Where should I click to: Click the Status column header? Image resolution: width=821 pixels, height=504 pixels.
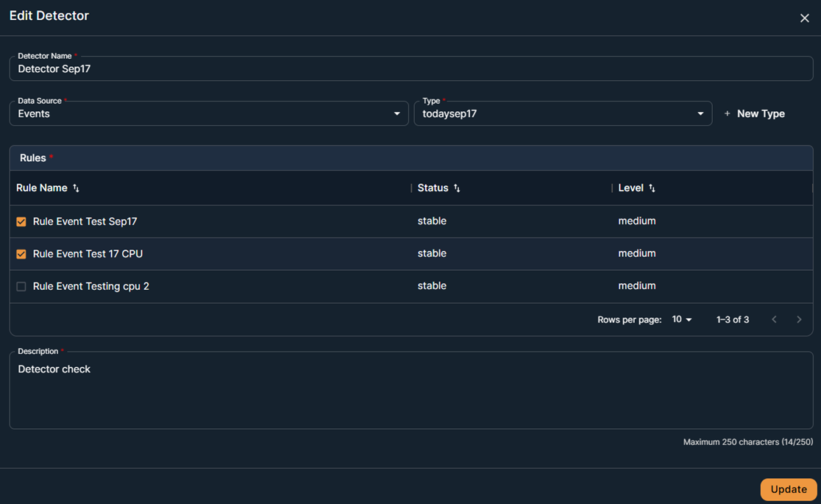(x=433, y=188)
